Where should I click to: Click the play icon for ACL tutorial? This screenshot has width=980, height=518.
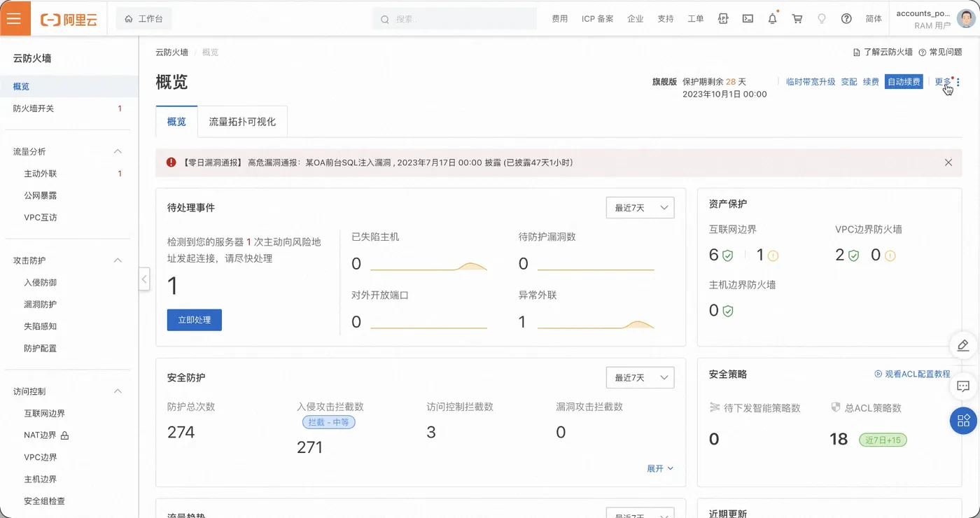coord(878,374)
